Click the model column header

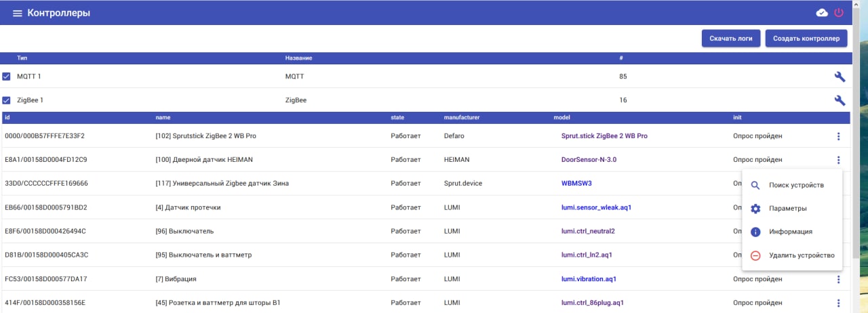pyautogui.click(x=562, y=117)
